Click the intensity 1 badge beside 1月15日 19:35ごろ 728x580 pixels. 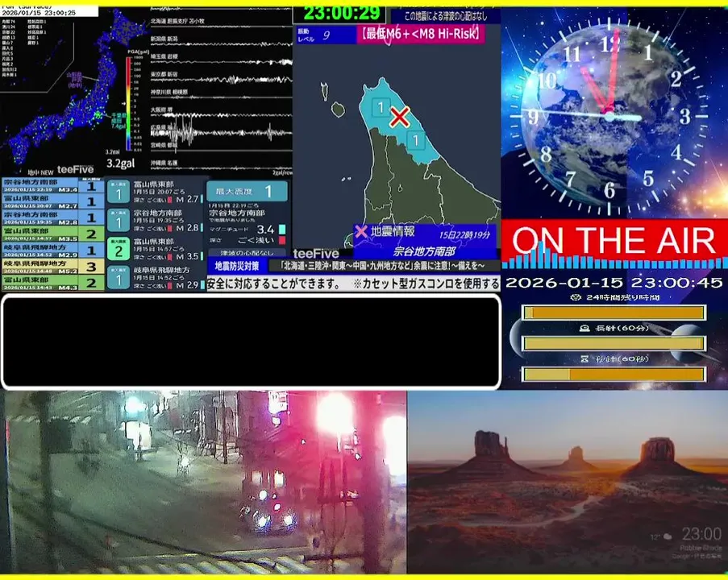coord(119,221)
